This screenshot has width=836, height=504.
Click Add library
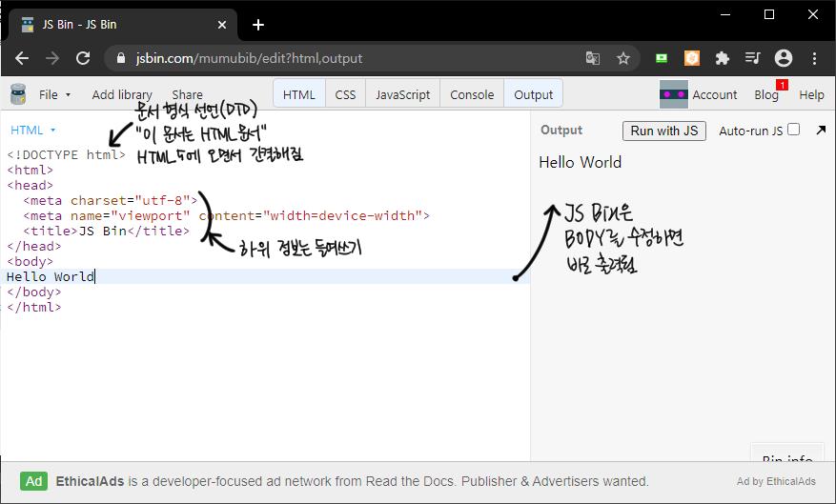[x=122, y=95]
